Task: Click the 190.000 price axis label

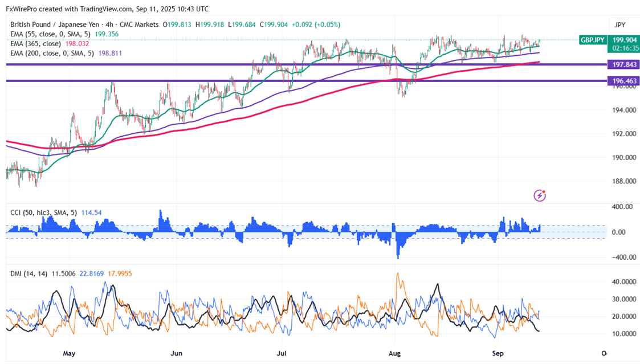Action: pyautogui.click(x=624, y=158)
